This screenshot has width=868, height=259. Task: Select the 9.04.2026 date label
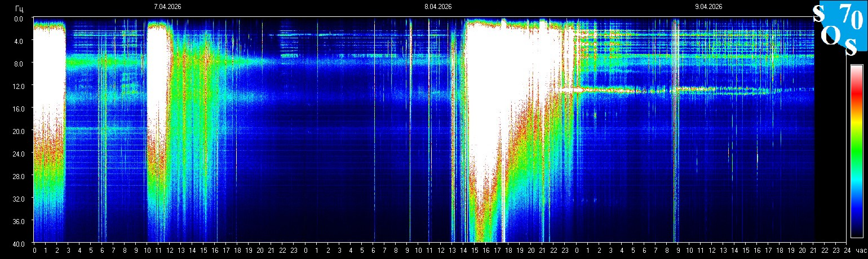click(x=708, y=7)
